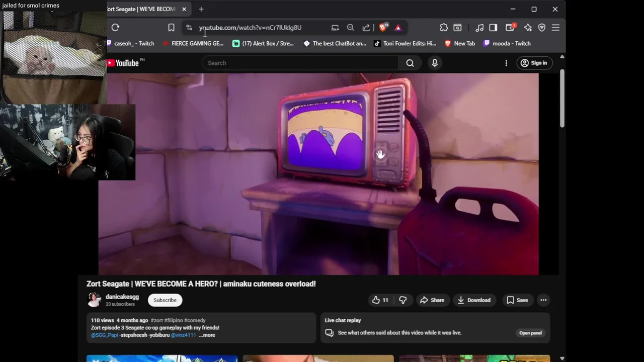
Task: Click the streamer webcam overlay
Action: point(67,142)
